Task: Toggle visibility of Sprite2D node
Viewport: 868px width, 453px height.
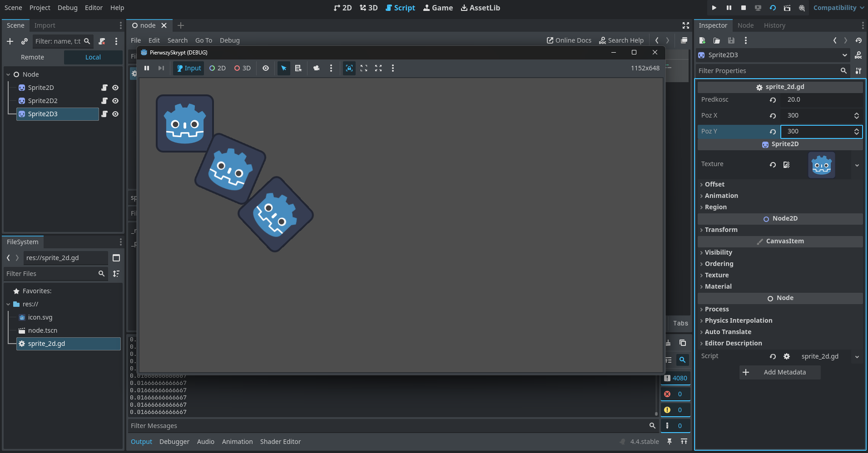Action: [x=115, y=88]
